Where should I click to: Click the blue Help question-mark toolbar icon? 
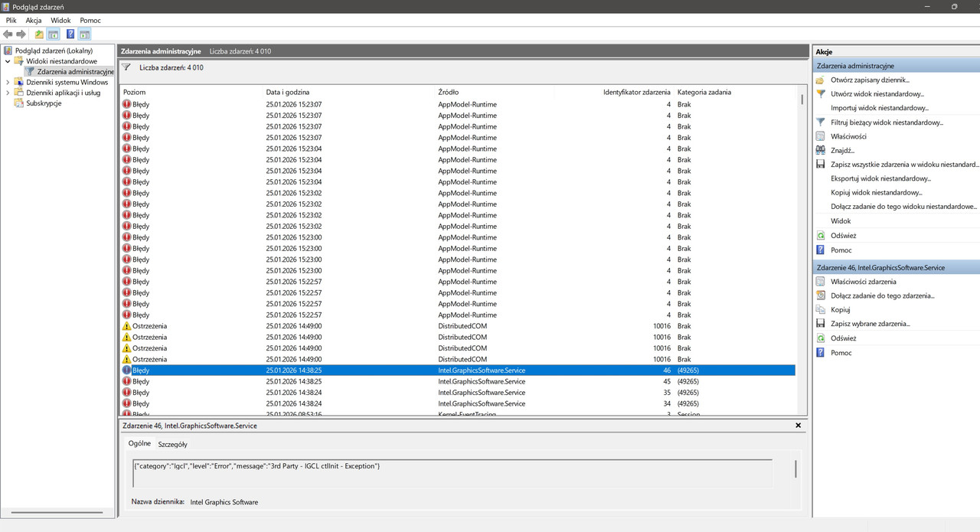pos(70,34)
